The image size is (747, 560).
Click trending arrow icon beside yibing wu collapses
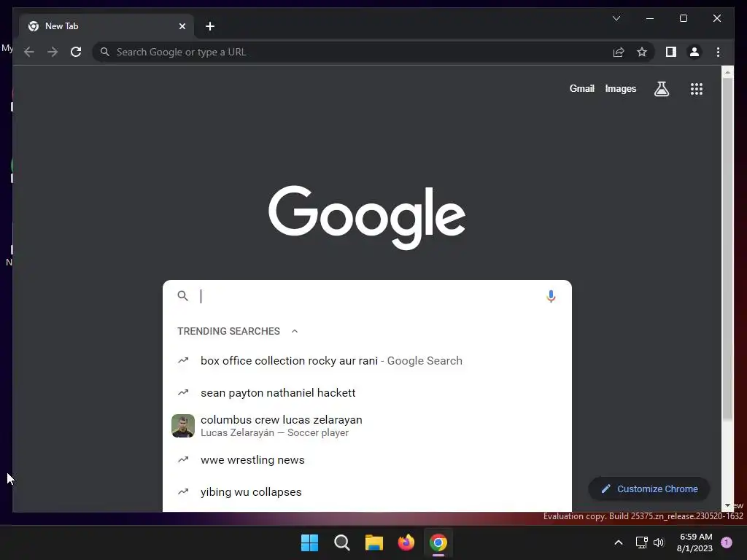(x=183, y=491)
